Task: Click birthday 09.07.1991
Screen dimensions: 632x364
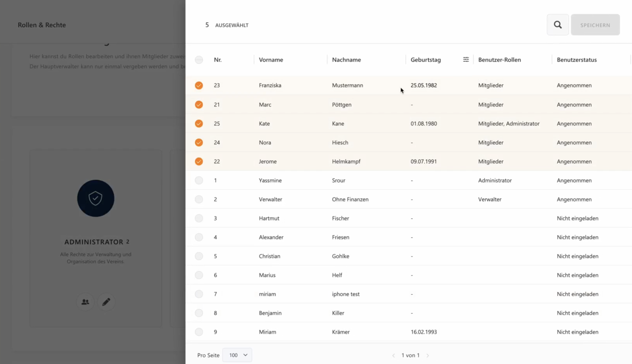Action: click(423, 161)
